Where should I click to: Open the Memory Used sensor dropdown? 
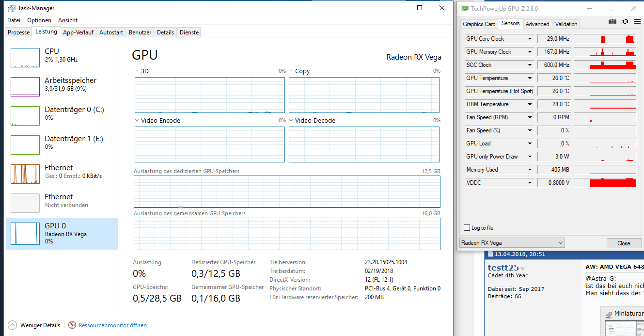point(530,170)
